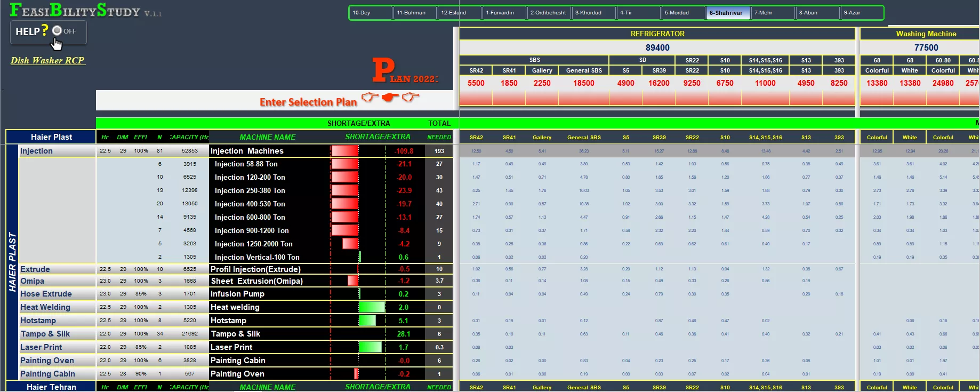Click the REFRIGERATOR section header
This screenshot has height=392, width=980.
coord(657,34)
